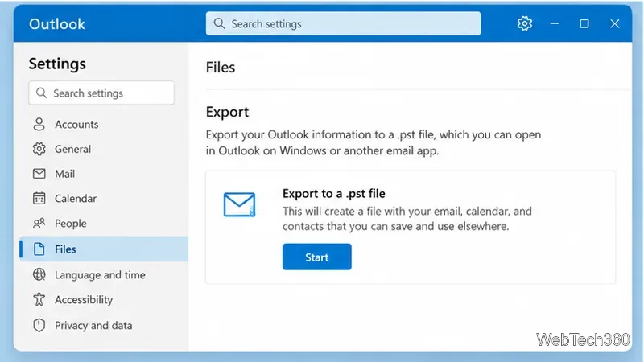
Task: Click the General gear icon in sidebar
Action: click(x=39, y=149)
